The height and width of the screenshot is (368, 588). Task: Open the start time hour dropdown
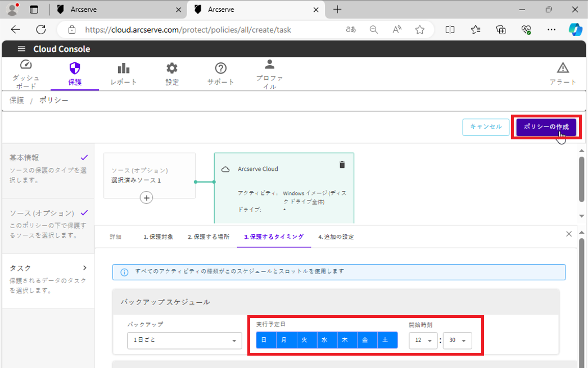423,341
